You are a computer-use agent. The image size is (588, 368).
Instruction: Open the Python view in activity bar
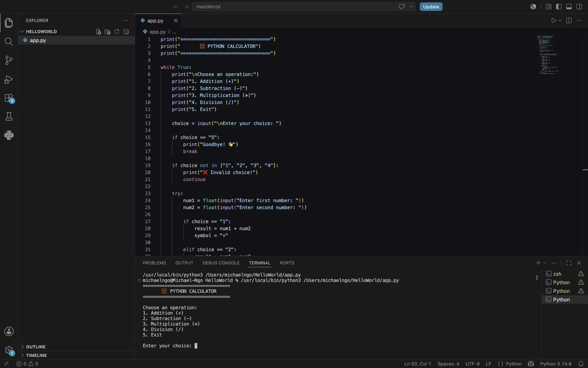9,135
